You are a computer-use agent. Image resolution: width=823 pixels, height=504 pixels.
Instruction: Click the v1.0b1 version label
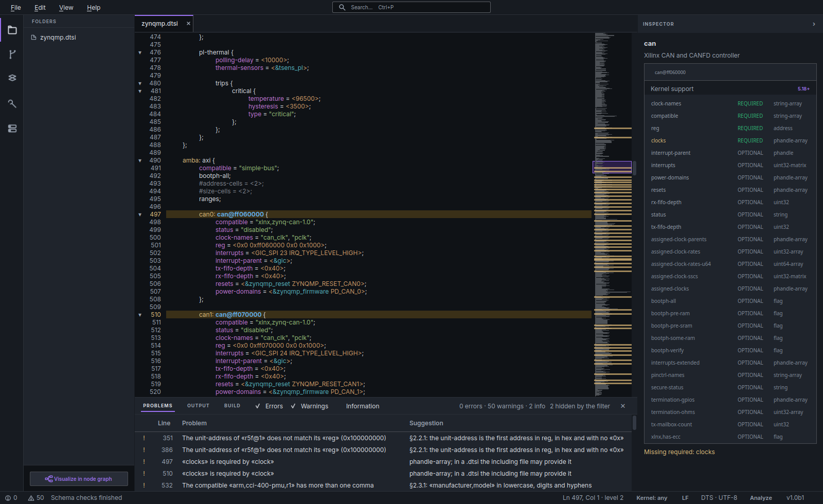(x=795, y=498)
